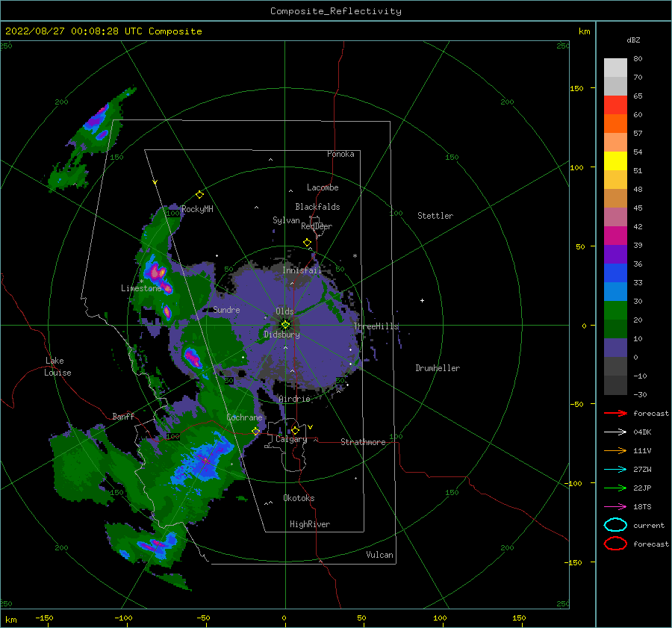Select the RockyMH label
Screen dimensions: 672x628
pyautogui.click(x=197, y=209)
